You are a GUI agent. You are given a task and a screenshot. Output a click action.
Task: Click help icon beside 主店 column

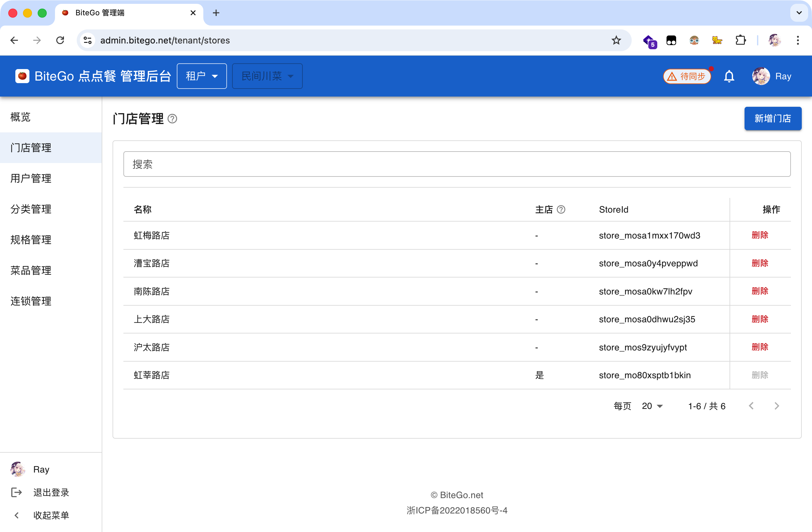561,209
